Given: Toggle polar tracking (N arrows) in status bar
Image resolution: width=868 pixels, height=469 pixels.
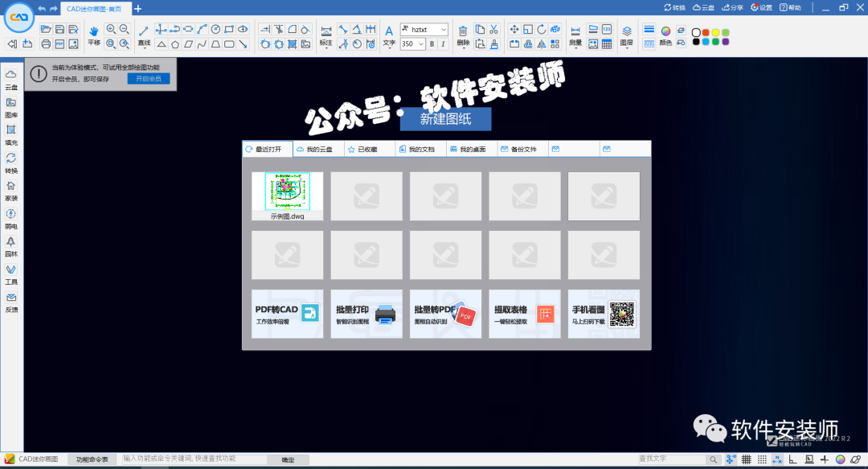Looking at the screenshot, I should coord(777,459).
